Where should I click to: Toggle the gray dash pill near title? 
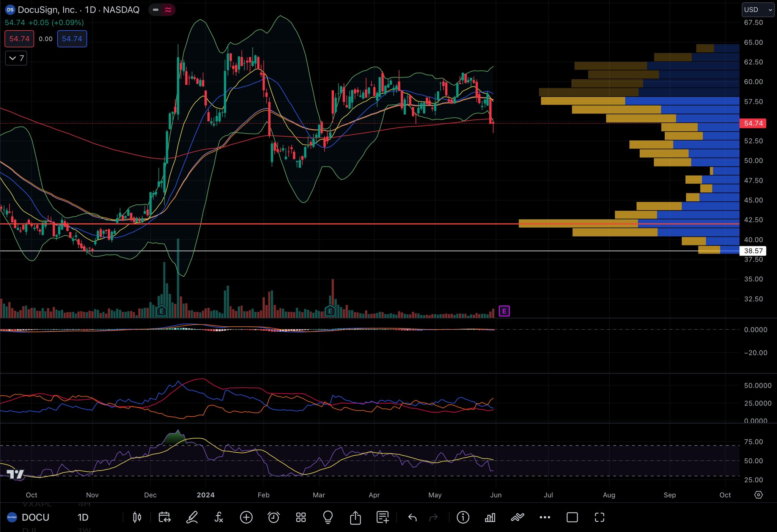click(156, 10)
